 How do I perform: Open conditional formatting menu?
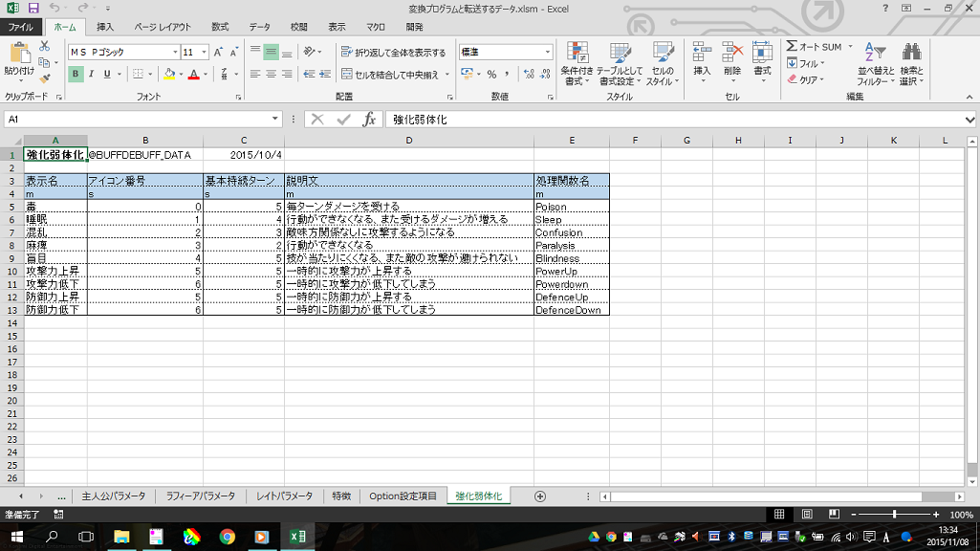577,64
